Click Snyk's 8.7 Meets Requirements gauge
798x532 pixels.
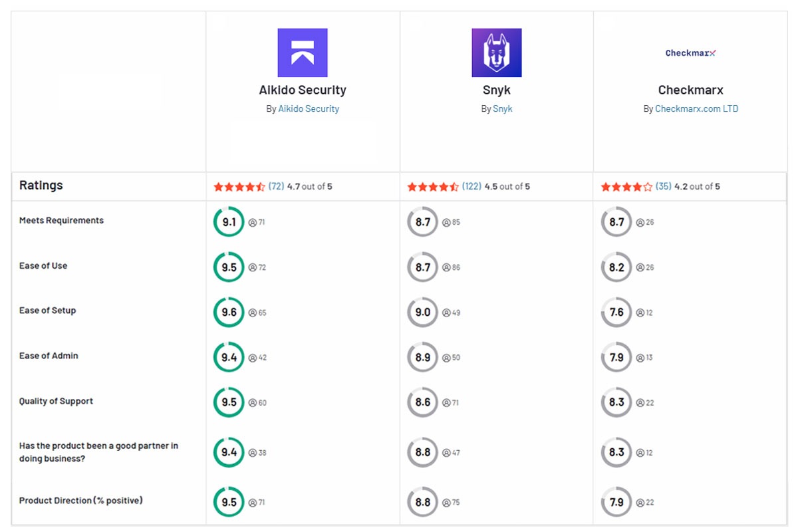(423, 222)
